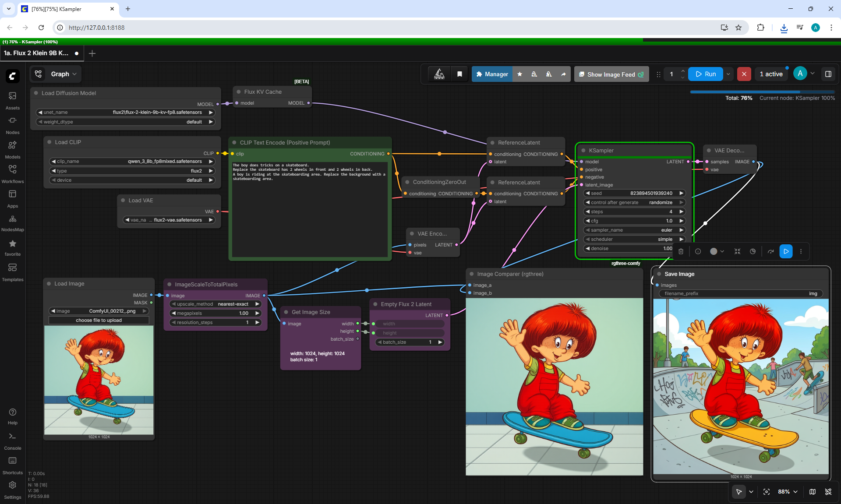Click the trash icon in node toolbar
Screen dimensions: 841x504
[x=681, y=251]
